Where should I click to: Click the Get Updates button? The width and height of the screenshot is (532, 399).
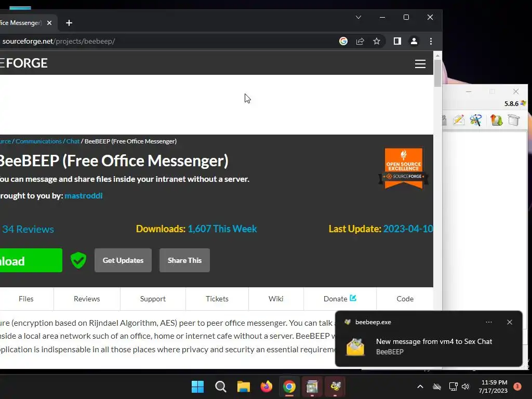pyautogui.click(x=123, y=260)
